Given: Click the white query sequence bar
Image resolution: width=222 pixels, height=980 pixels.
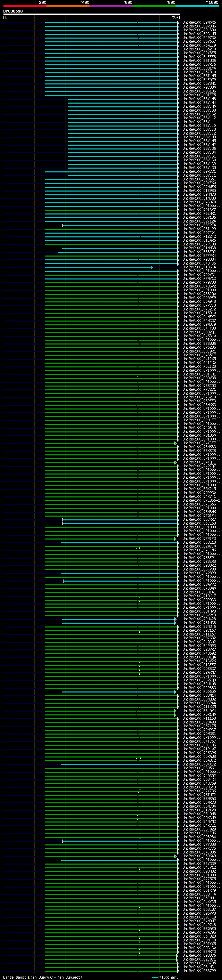Looking at the screenshot, I should point(92,14).
